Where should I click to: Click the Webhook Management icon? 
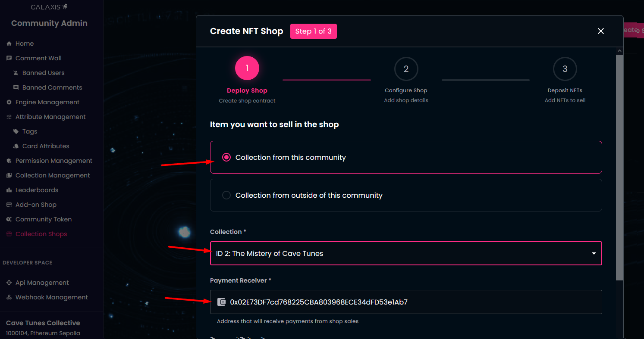click(9, 297)
